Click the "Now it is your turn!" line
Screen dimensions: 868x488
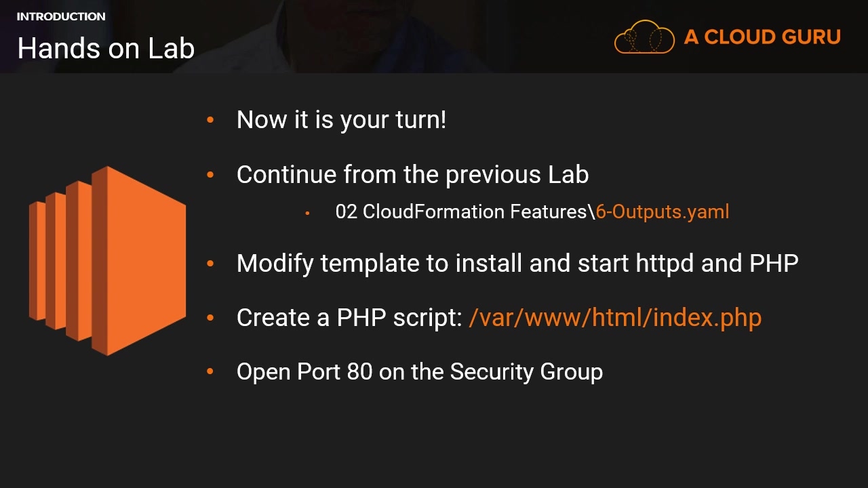341,120
